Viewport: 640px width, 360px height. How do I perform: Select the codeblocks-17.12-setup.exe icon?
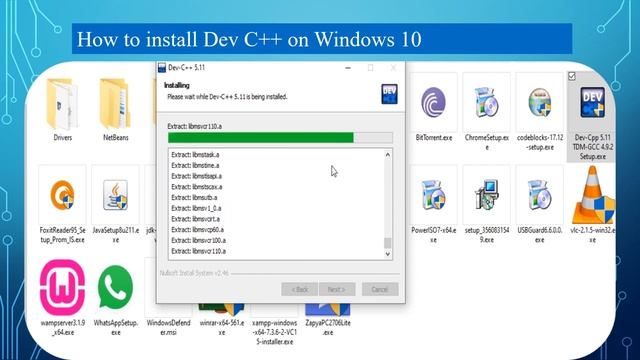click(x=540, y=102)
